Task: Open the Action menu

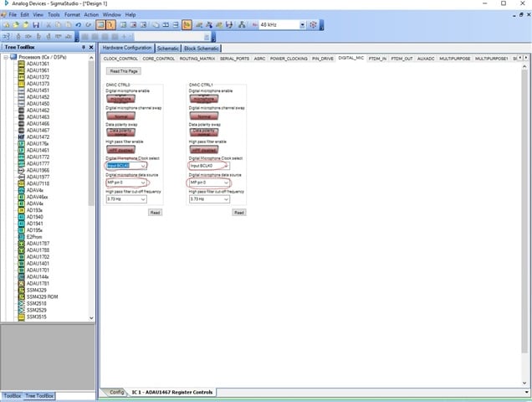Action: (x=91, y=14)
